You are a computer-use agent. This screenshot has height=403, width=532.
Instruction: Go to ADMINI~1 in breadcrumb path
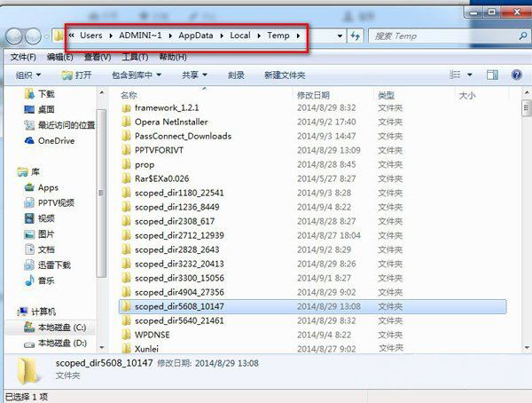[140, 36]
